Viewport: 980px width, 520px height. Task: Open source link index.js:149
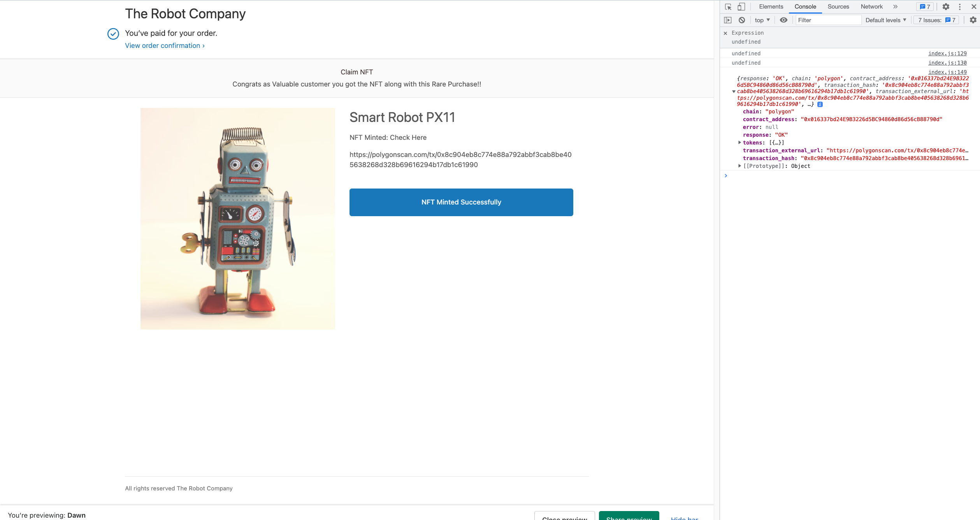tap(947, 72)
